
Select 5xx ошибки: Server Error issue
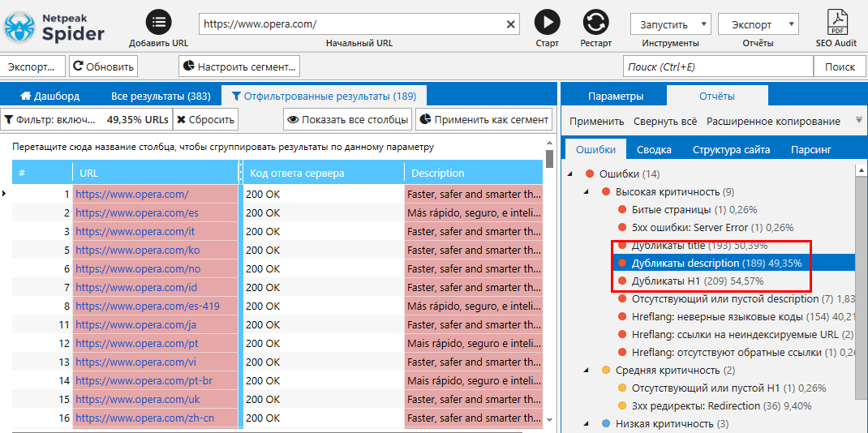click(713, 227)
